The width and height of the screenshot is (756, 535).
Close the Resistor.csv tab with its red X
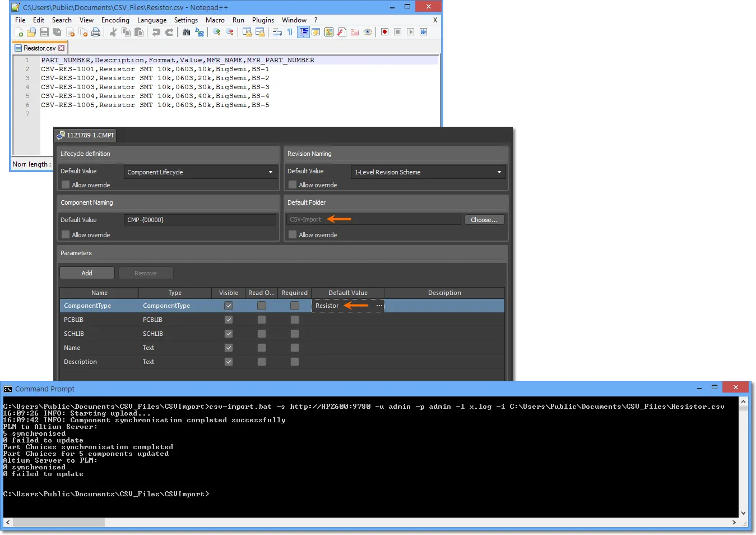[x=62, y=48]
